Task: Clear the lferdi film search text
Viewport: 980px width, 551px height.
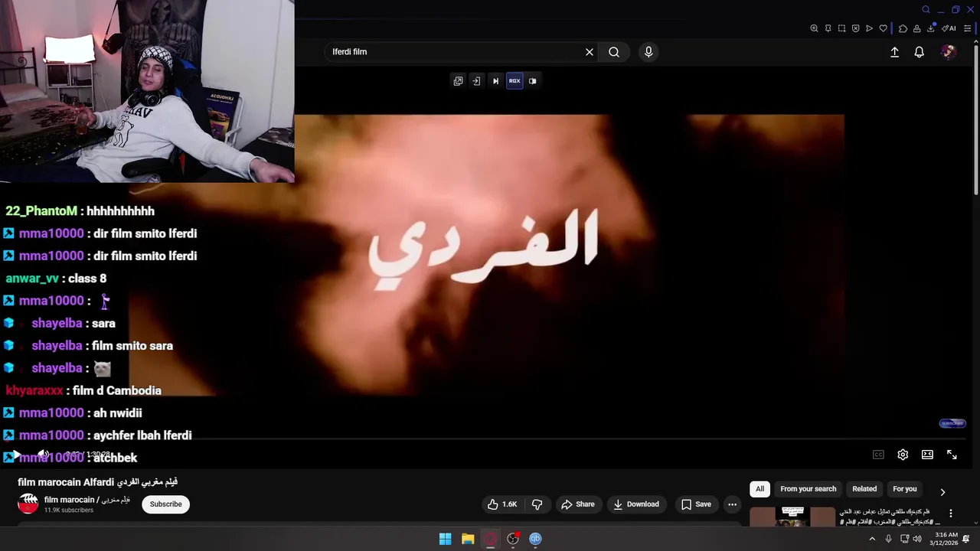Action: tap(590, 52)
